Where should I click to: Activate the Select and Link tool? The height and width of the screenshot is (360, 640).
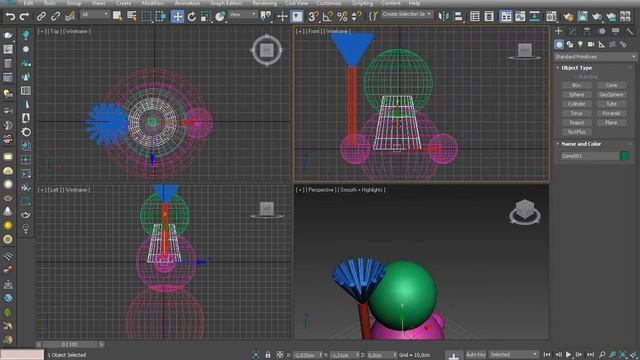[41, 16]
